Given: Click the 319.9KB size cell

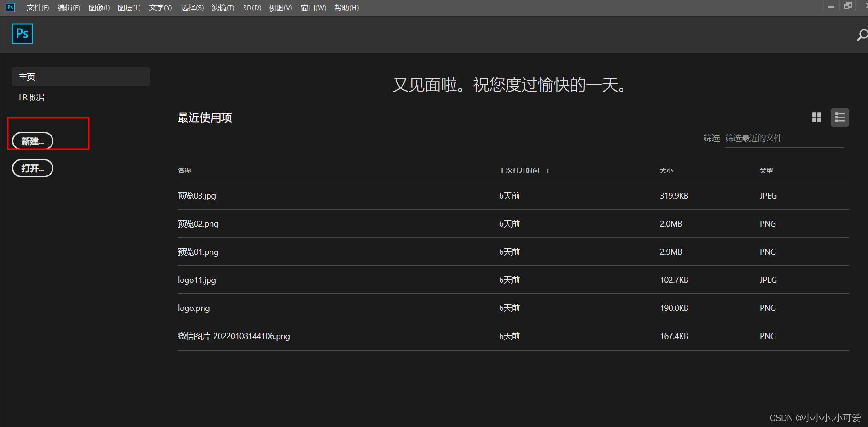Looking at the screenshot, I should 674,196.
